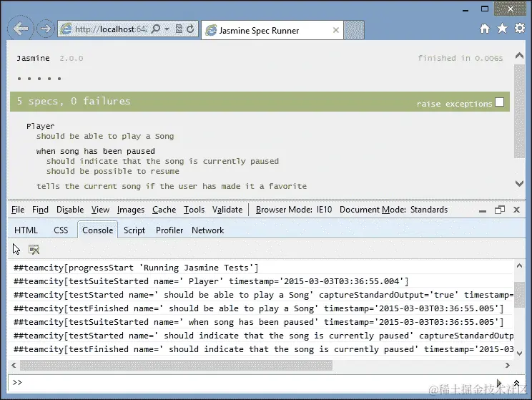Click page scrollbar down arrow

tap(519, 184)
